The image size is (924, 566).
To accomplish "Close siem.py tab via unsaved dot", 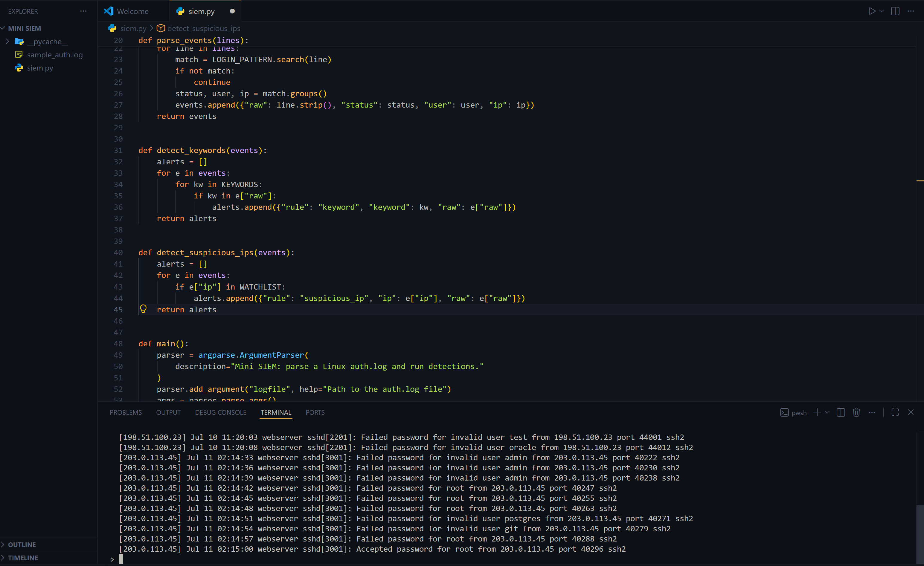I will point(232,11).
